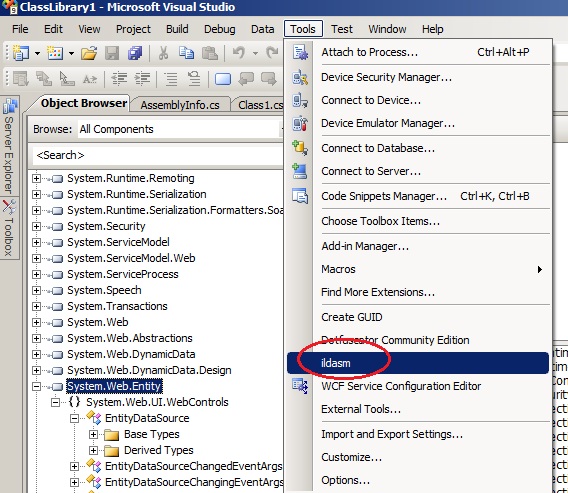Expand the System.ServiceModel.Web node
Image resolution: width=568 pixels, height=493 pixels.
[36, 258]
